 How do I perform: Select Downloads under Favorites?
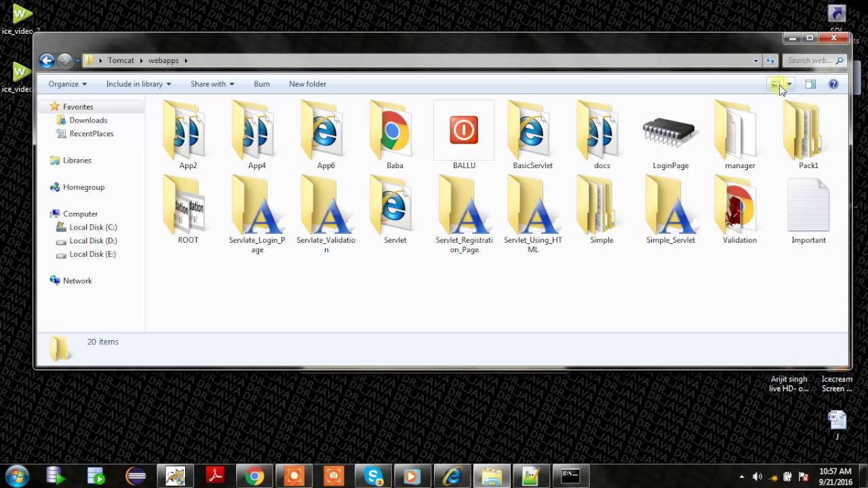point(88,120)
